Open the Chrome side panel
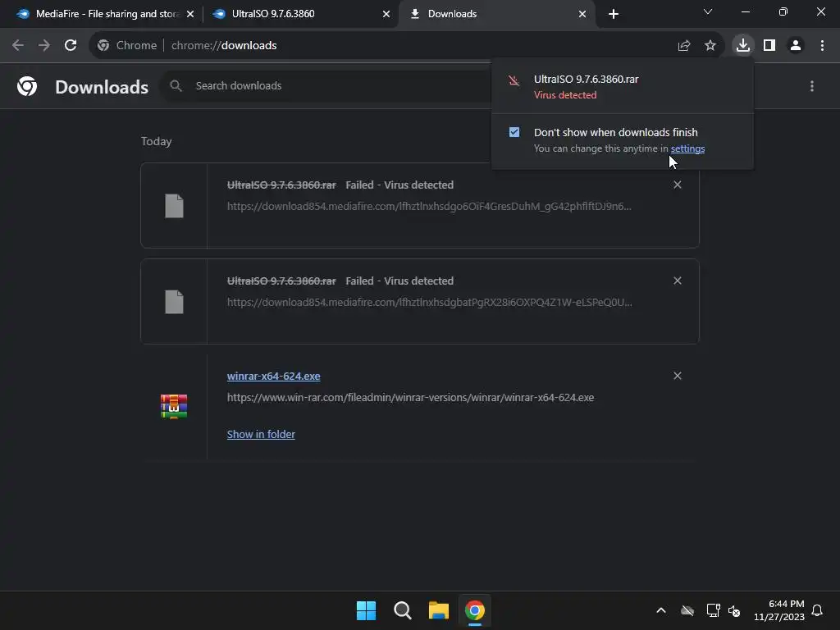This screenshot has width=840, height=630. click(x=769, y=46)
